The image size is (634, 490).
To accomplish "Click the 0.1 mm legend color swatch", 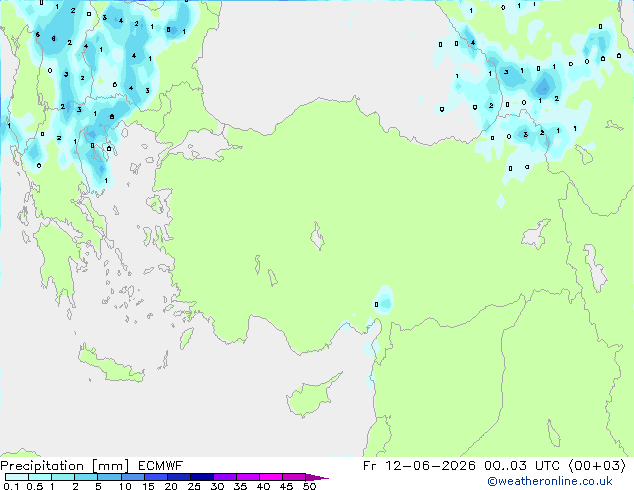I will [x=17, y=477].
